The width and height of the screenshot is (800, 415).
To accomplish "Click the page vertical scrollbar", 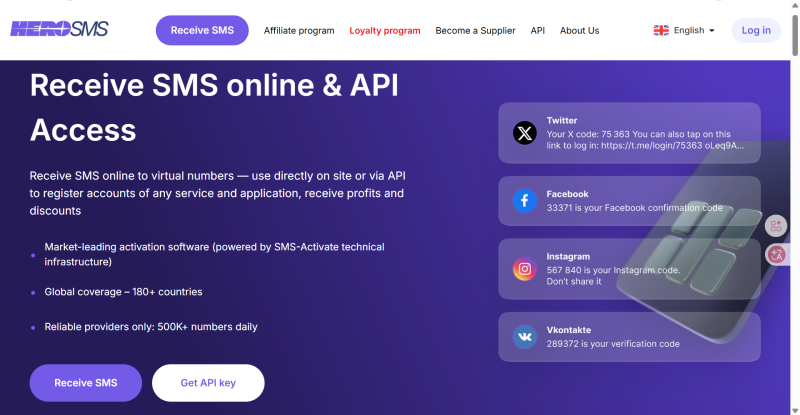I will pos(795,36).
